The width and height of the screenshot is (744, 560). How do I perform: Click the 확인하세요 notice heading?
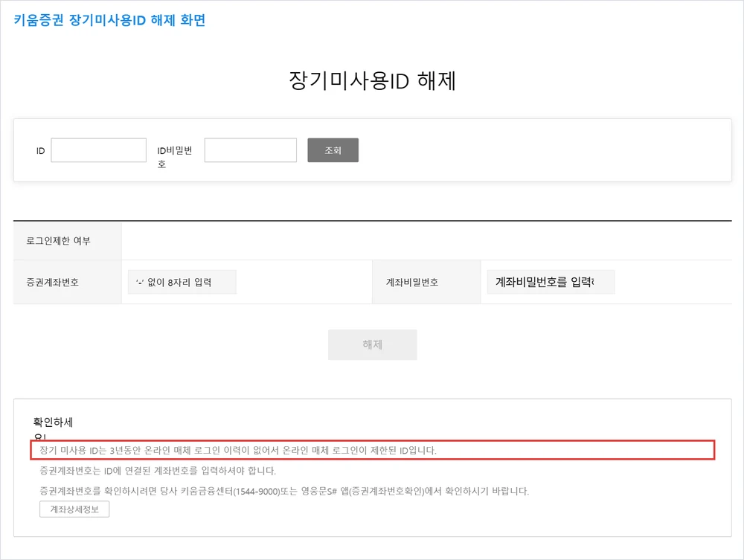coord(53,428)
